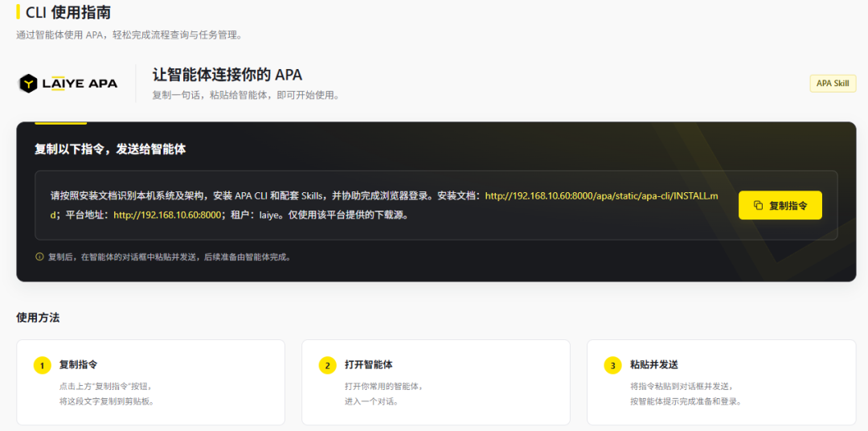The height and width of the screenshot is (431, 868).
Task: Click the APA Skill badge
Action: point(833,84)
